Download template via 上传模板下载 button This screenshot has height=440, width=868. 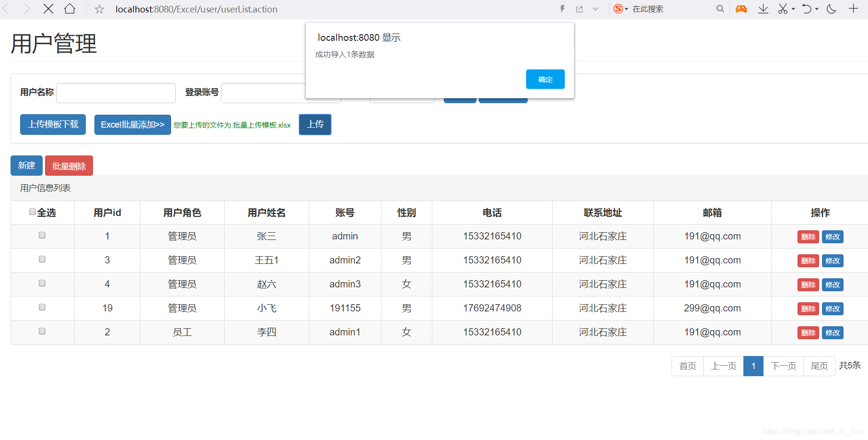(x=53, y=124)
